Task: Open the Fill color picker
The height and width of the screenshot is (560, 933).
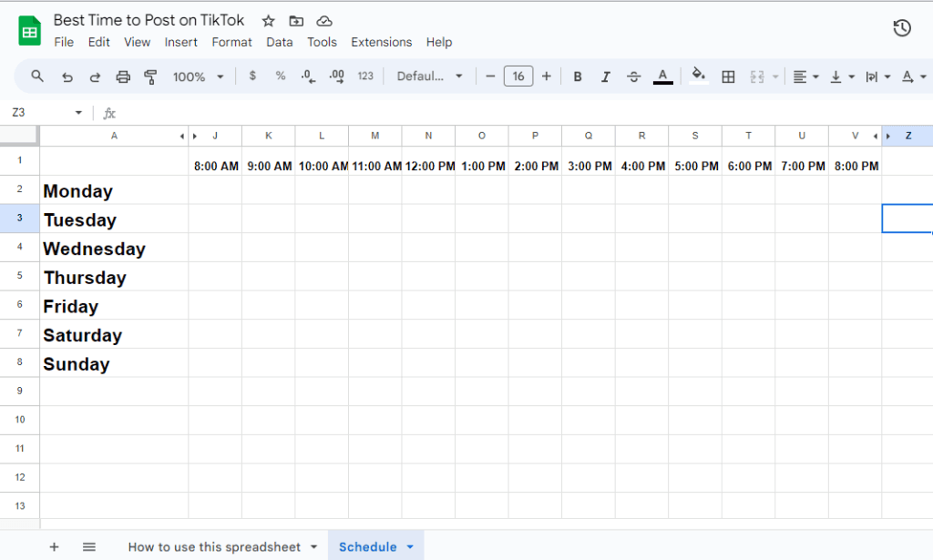Action: [697, 76]
